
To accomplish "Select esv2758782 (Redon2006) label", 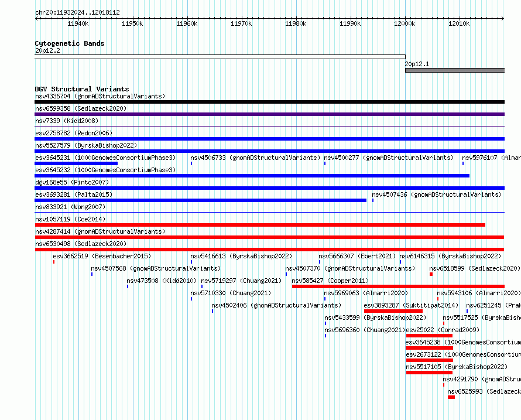I will (74, 134).
